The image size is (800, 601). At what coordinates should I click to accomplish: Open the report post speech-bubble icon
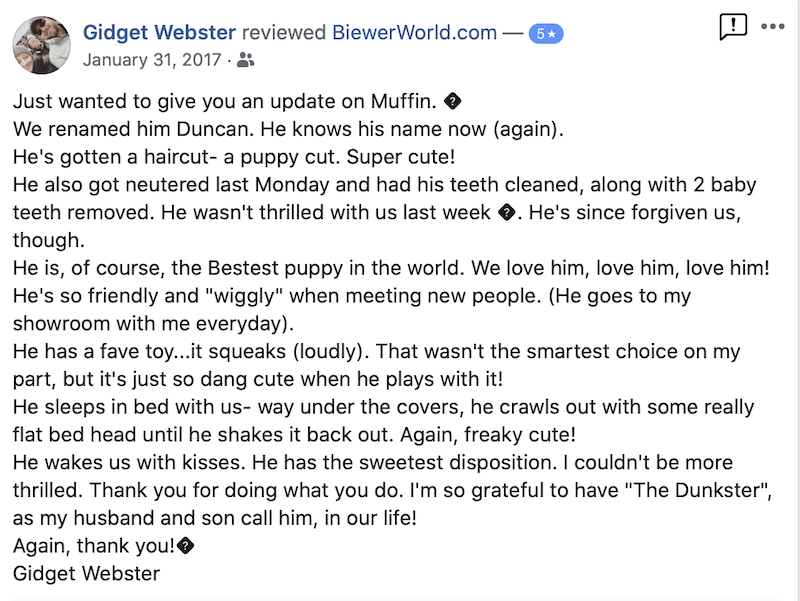733,27
